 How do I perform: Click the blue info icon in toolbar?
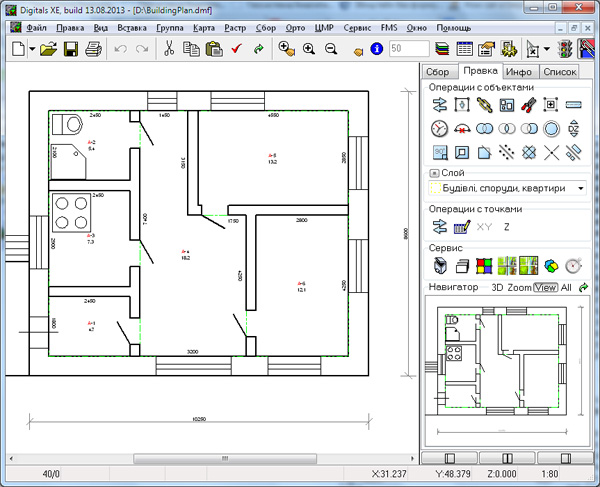(375, 48)
